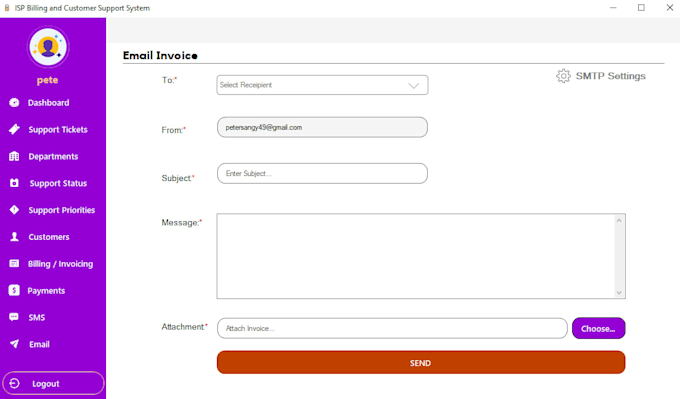The image size is (680, 399).
Task: Click the username 'pete' label
Action: [x=47, y=80]
